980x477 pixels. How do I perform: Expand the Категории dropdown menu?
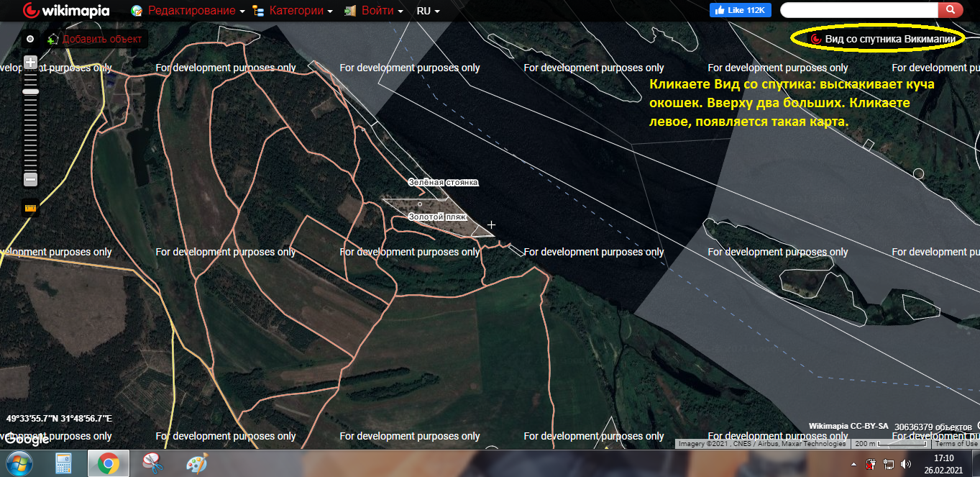293,11
